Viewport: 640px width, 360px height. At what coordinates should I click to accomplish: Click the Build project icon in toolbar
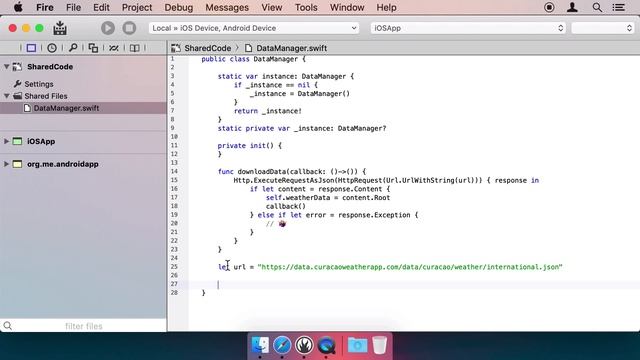(60, 28)
